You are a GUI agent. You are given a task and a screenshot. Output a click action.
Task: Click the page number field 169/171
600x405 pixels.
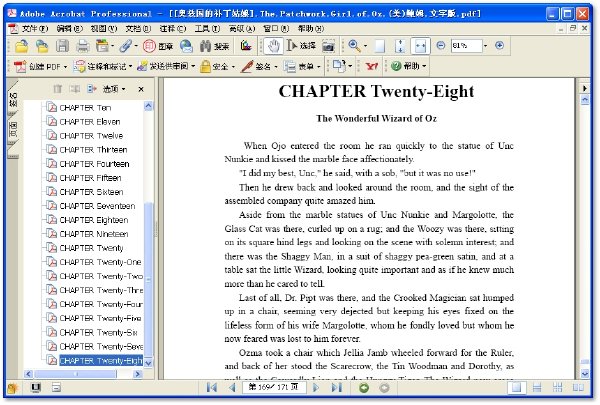pyautogui.click(x=274, y=387)
